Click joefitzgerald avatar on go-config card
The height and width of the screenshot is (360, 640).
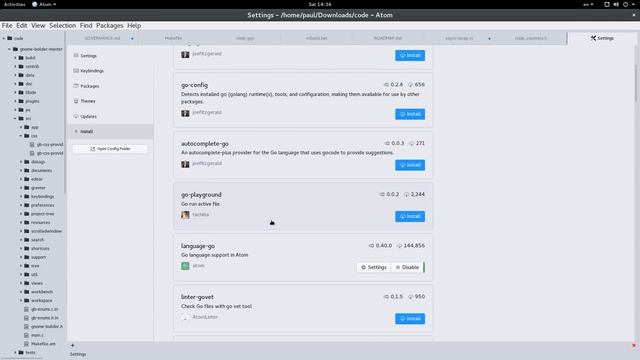point(185,113)
